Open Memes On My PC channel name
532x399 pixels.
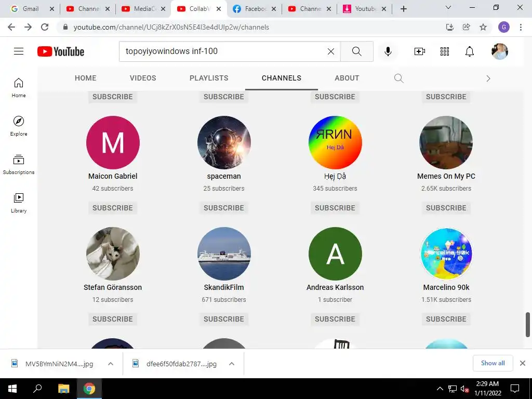446,176
